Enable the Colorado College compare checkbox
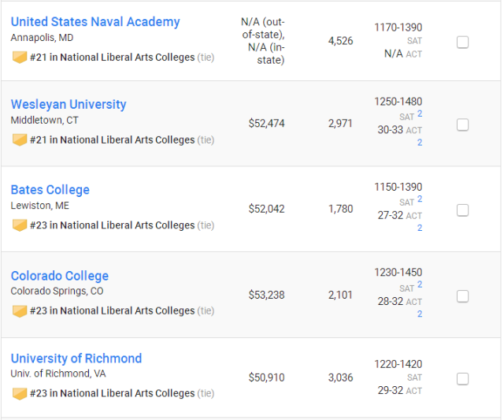This screenshot has width=504, height=420. coord(462,296)
